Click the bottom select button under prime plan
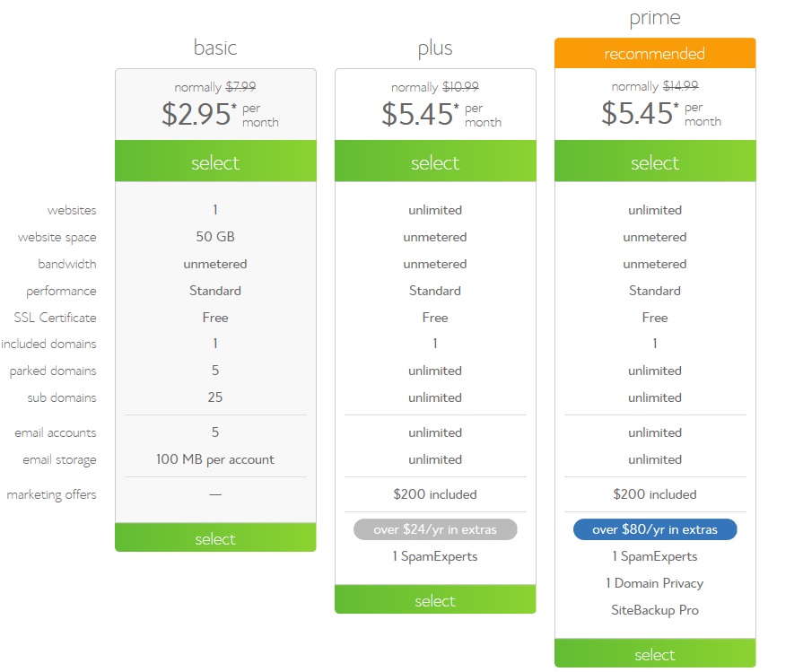The image size is (803, 672). (655, 653)
